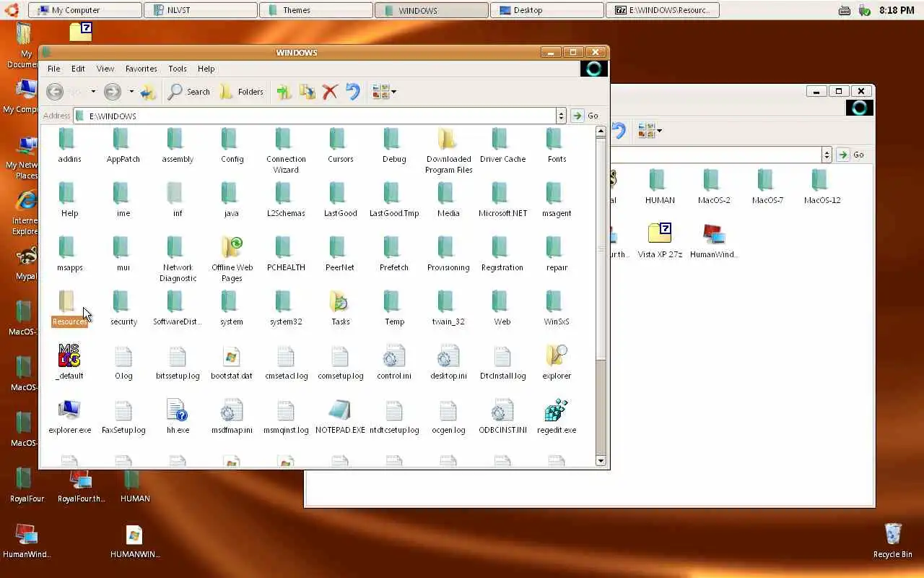924x578 pixels.
Task: Select the system32 folder
Action: pyautogui.click(x=286, y=308)
